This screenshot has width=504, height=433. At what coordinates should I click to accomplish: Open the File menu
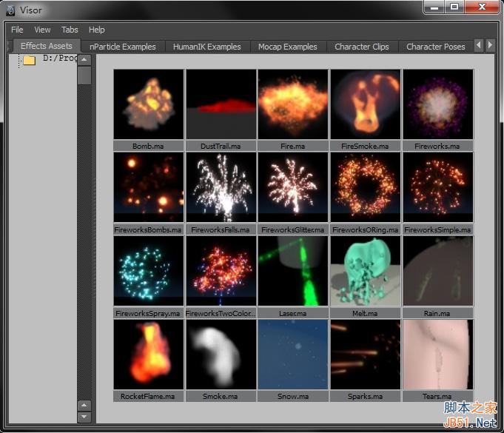click(x=17, y=30)
